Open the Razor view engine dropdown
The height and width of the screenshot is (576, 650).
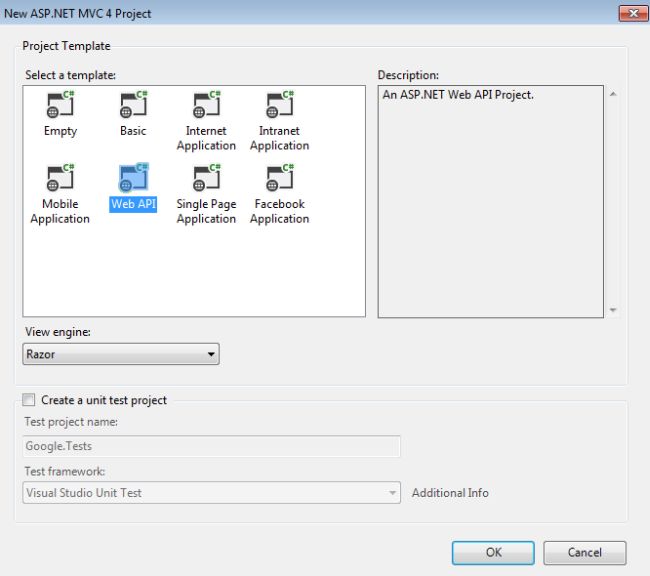(x=121, y=354)
